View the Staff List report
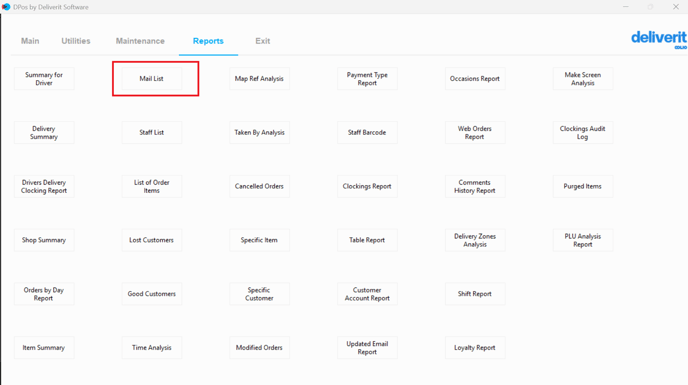688x385 pixels. pos(151,133)
